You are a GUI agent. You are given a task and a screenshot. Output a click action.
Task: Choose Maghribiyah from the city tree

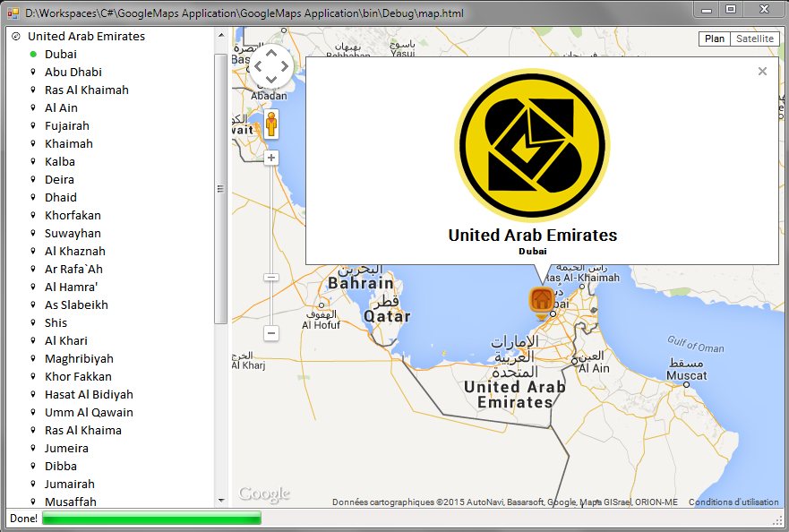click(79, 359)
